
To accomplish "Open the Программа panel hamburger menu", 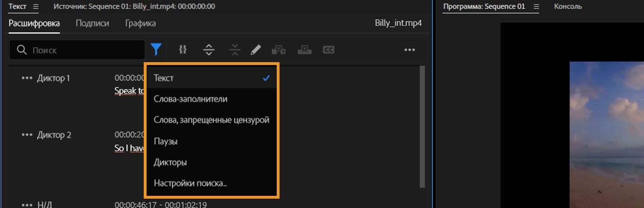I will pos(536,7).
